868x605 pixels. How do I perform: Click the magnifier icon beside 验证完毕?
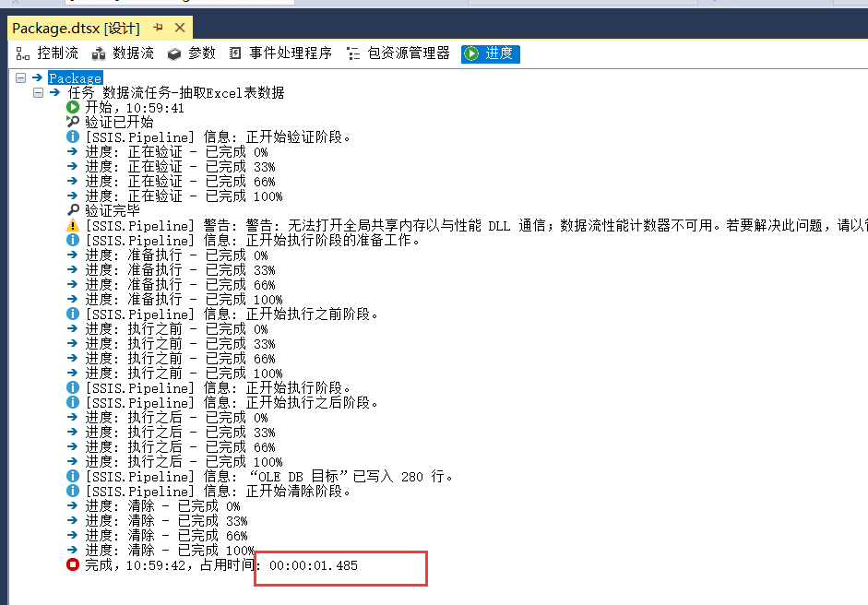[73, 210]
